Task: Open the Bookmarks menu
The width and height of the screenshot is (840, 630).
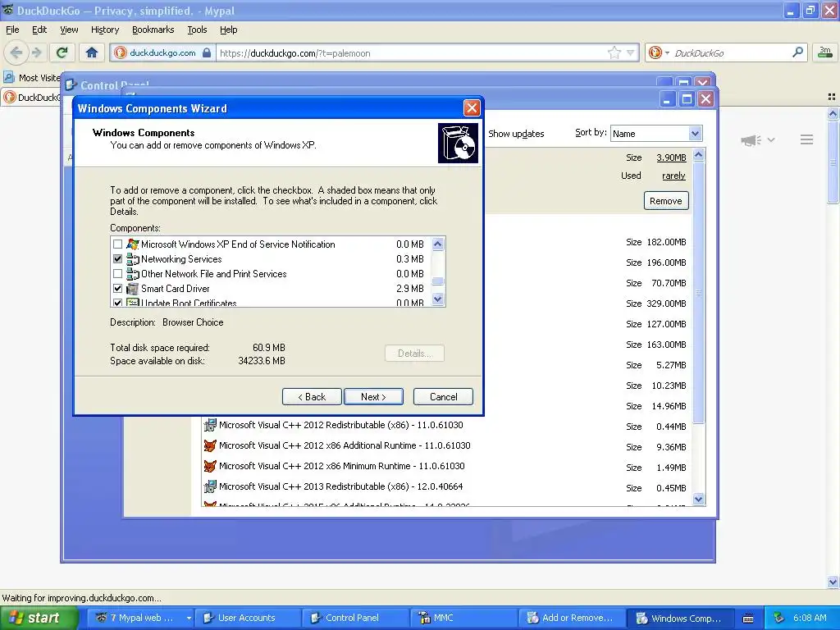Action: [153, 30]
